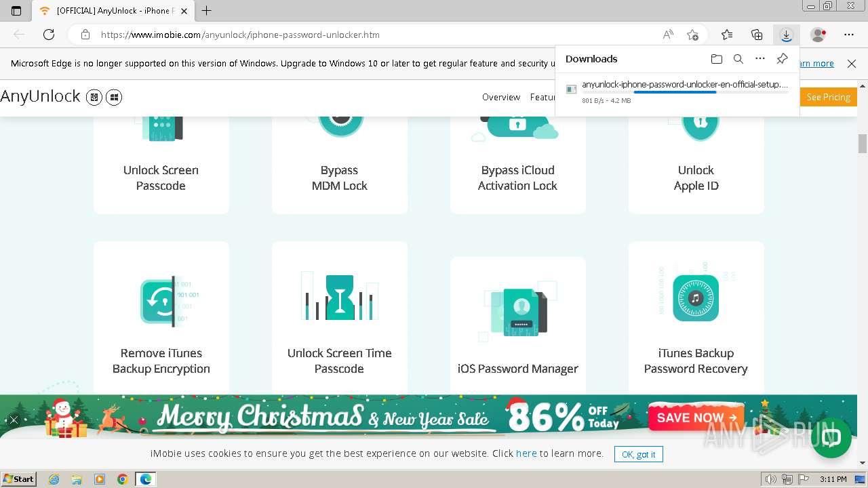Click the Unlock Screen Time Passcode label
The image size is (868, 488).
pyautogui.click(x=340, y=361)
